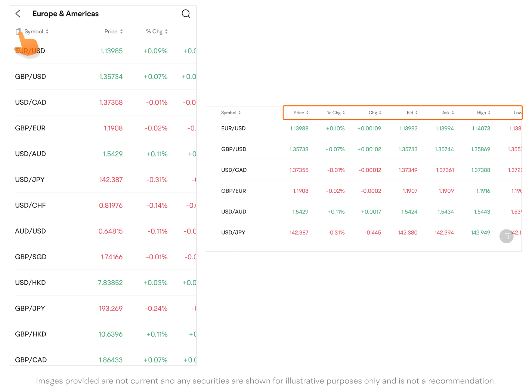Open GBP/EUR row in the landscape table

click(233, 191)
